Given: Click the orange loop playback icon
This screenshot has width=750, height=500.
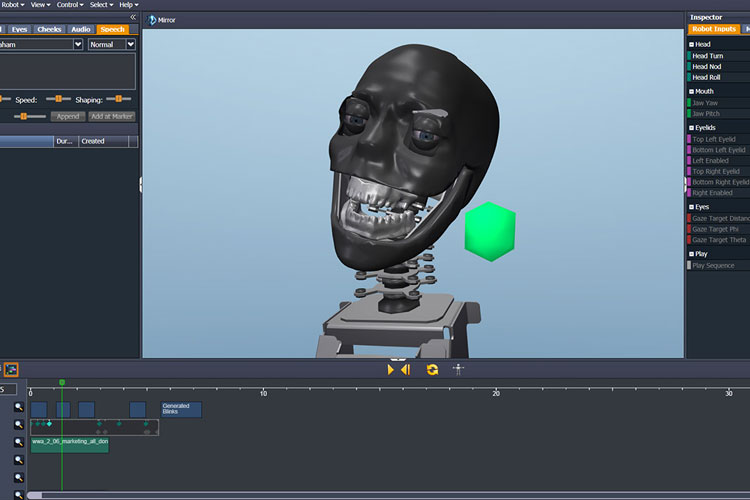Looking at the screenshot, I should pyautogui.click(x=432, y=369).
